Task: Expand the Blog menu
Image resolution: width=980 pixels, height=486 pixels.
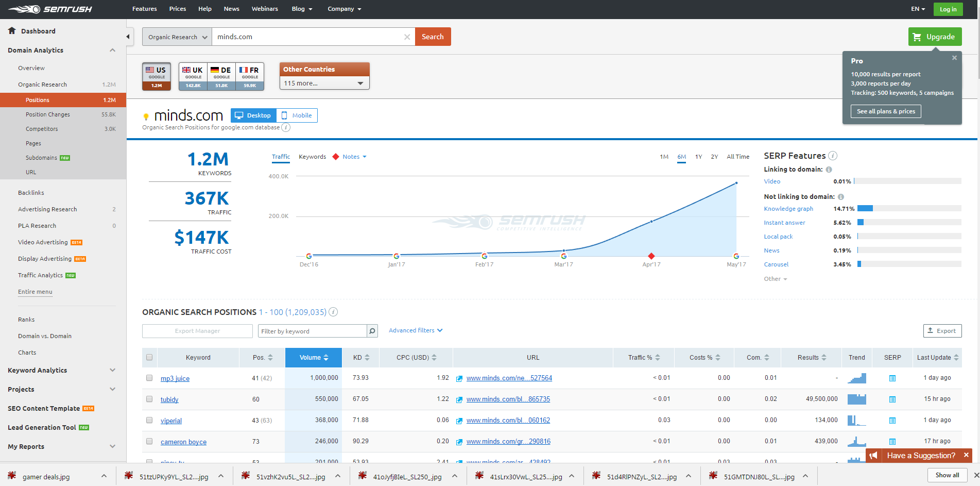Action: (302, 9)
